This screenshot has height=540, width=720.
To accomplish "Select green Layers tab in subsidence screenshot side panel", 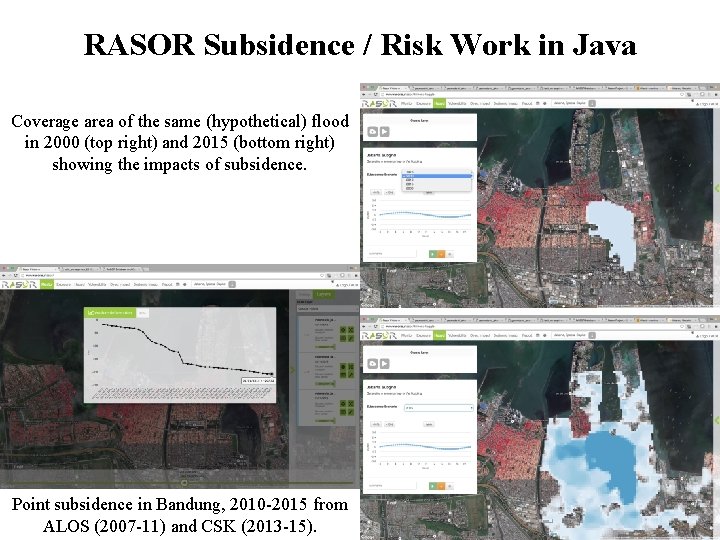I will coord(324,294).
